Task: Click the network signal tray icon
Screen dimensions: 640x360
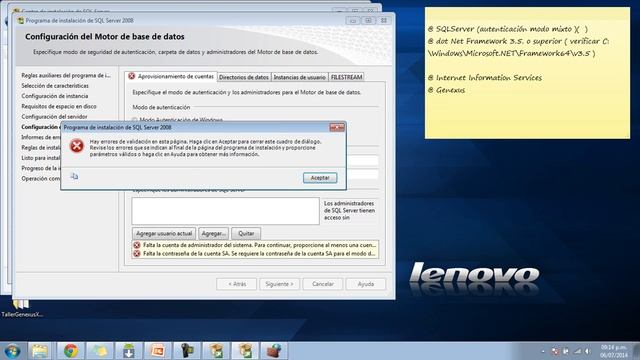Action: click(577, 351)
